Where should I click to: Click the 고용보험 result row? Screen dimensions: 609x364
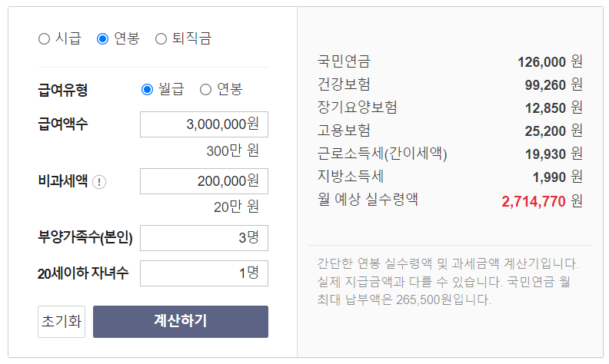coord(450,131)
